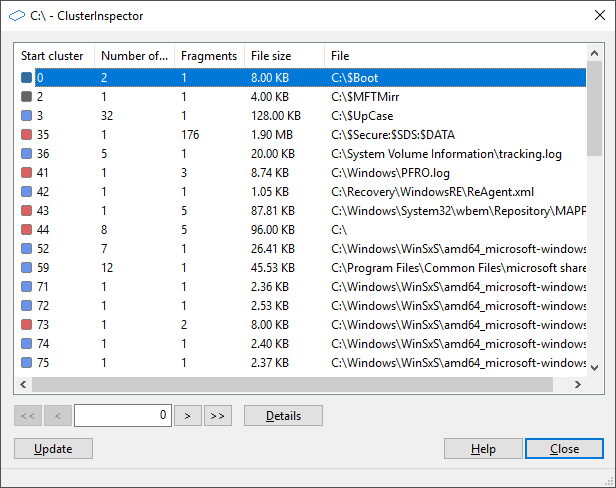The height and width of the screenshot is (488, 616).
Task: Jump to last page with >> button
Action: 218,416
